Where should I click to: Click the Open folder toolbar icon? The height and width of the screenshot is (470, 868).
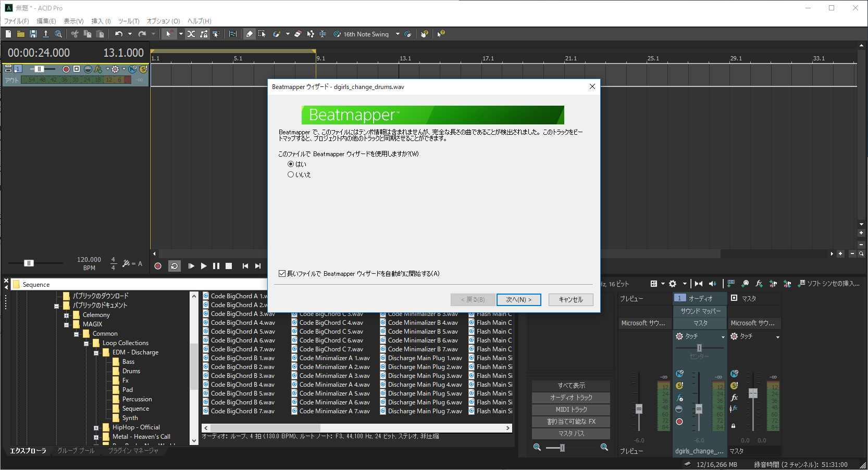pyautogui.click(x=21, y=34)
